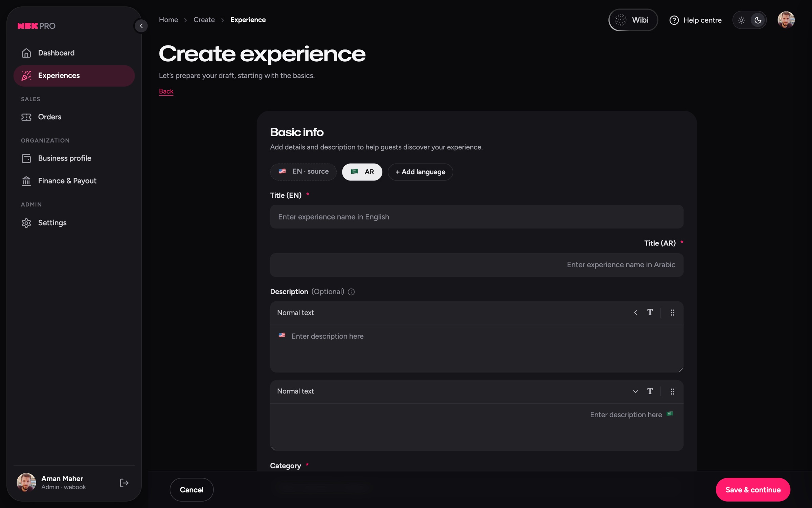
Task: Click the text format T icon in English editor
Action: [650, 312]
